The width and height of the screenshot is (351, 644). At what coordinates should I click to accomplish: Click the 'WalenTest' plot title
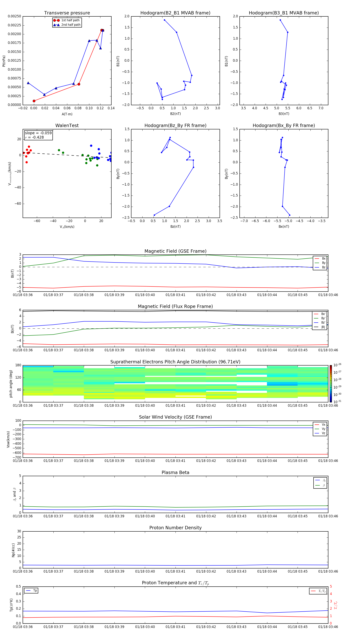(67, 125)
